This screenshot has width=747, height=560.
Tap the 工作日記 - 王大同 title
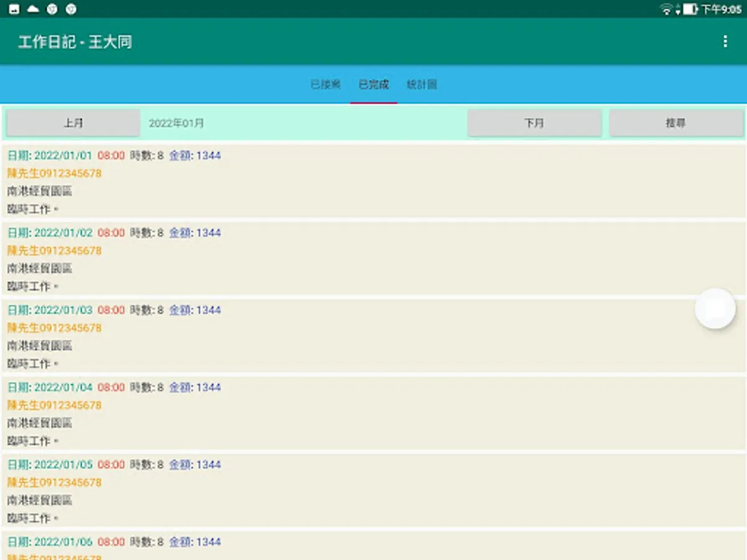(x=75, y=42)
